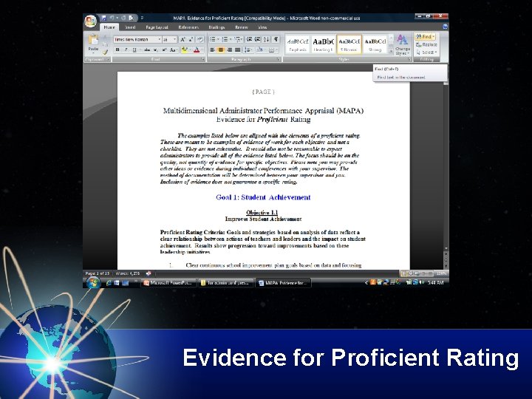
Task: Toggle underline formatting
Action: (x=134, y=50)
